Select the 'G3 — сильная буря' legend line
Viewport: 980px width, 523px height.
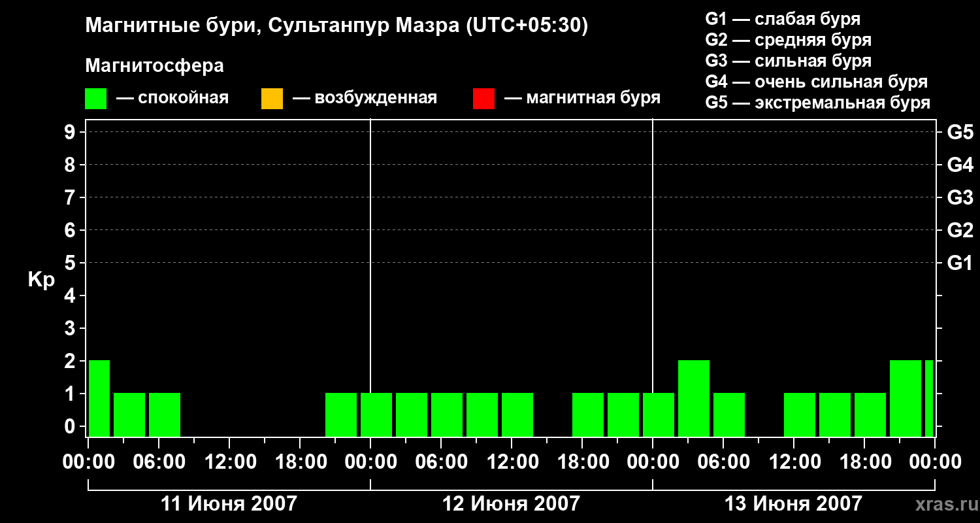789,61
